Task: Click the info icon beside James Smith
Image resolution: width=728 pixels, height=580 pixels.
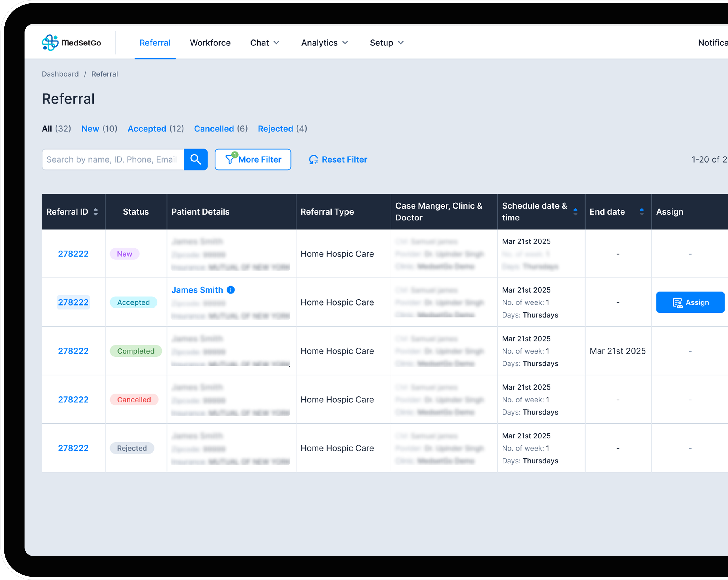Action: pos(231,290)
